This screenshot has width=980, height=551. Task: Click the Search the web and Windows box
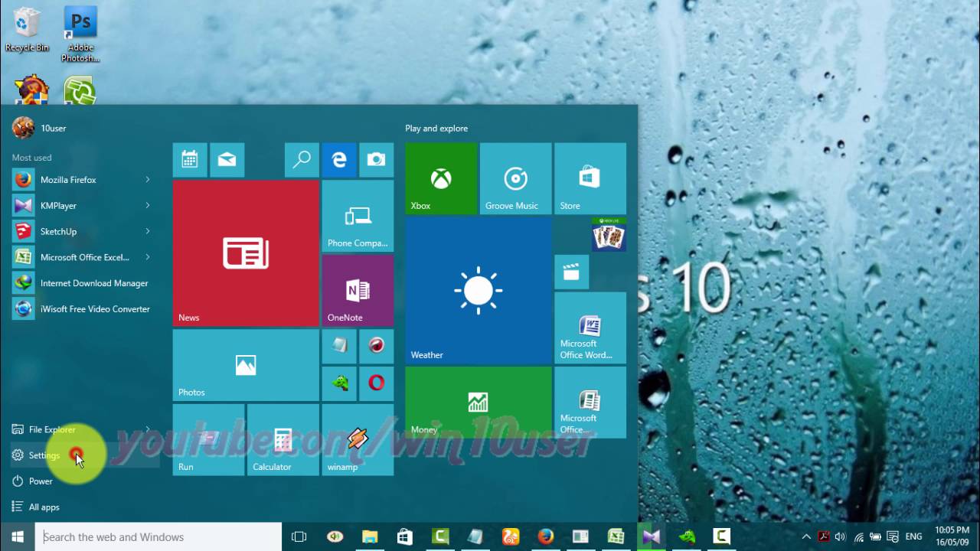[158, 536]
